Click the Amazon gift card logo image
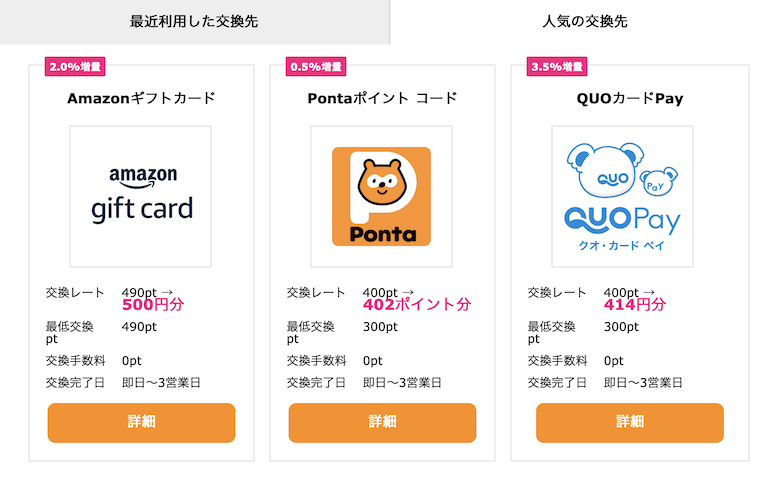The image size is (771, 481). (141, 197)
